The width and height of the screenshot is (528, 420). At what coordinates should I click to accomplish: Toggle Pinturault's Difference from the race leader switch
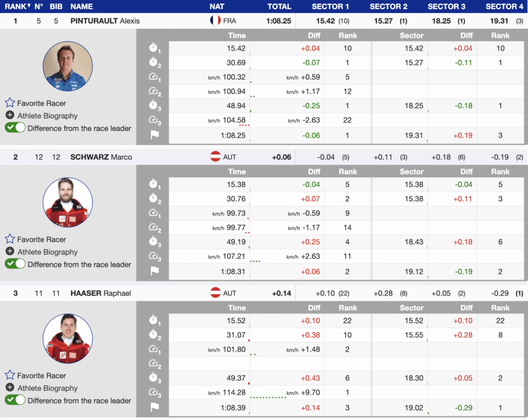[15, 128]
